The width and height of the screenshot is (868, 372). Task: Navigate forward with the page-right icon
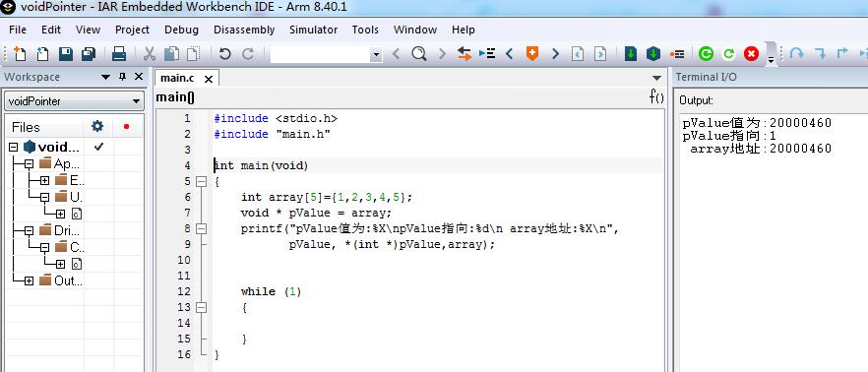point(600,54)
